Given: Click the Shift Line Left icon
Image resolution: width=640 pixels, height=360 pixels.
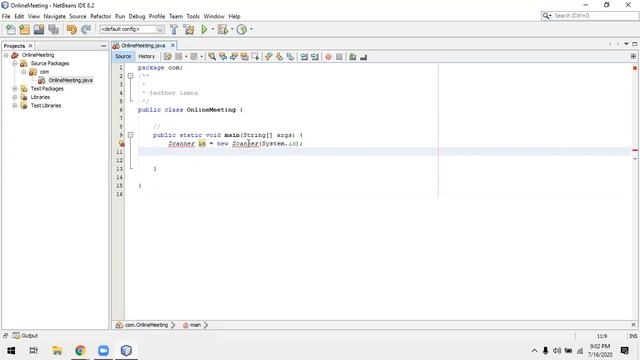Looking at the screenshot, I should point(304,57).
